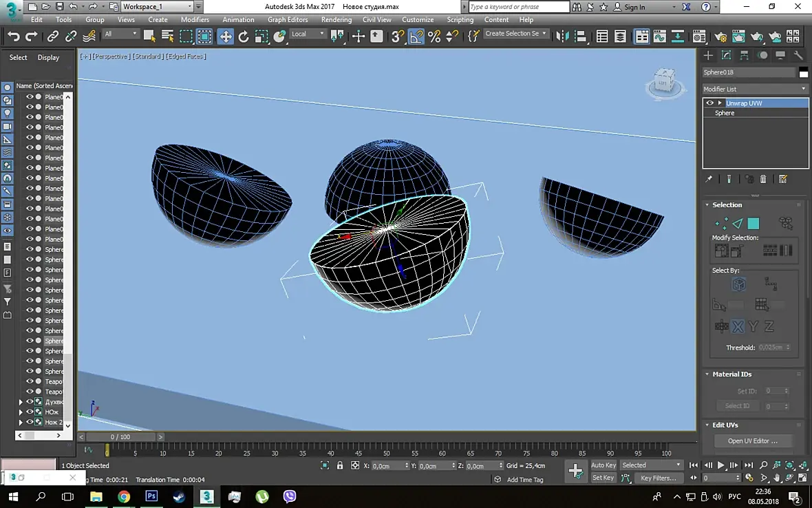Image resolution: width=812 pixels, height=508 pixels.
Task: Open the Graph Editors menu
Action: tap(288, 20)
